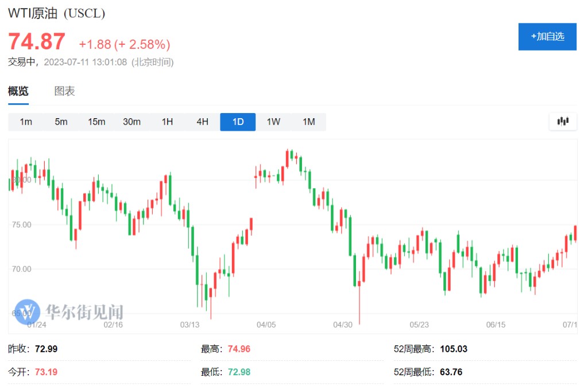Click the 04/05 date marker on axis
This screenshot has height=389, width=588.
266,325
